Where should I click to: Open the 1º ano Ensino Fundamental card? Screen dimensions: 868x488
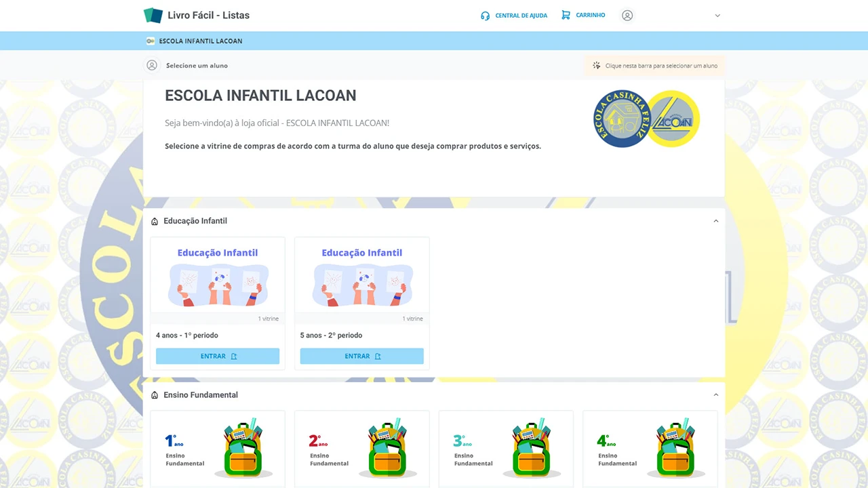[218, 447]
